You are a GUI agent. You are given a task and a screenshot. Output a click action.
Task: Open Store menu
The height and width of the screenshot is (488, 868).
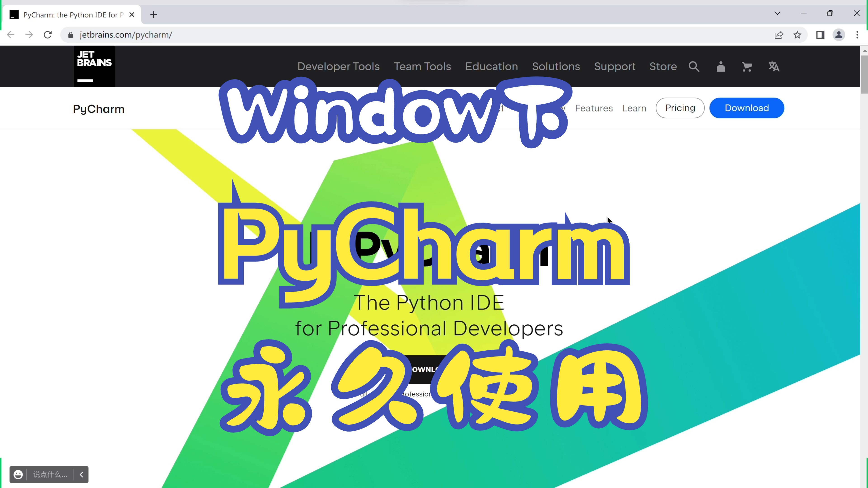pos(663,66)
